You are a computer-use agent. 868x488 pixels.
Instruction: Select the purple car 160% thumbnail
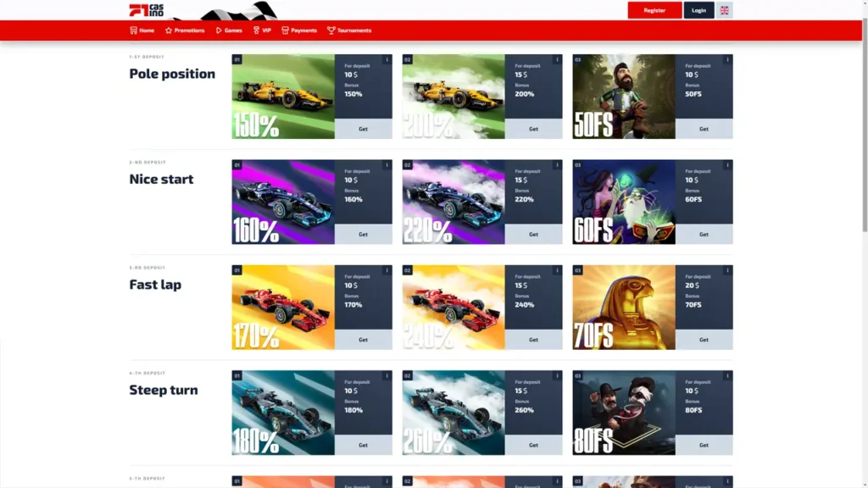283,202
